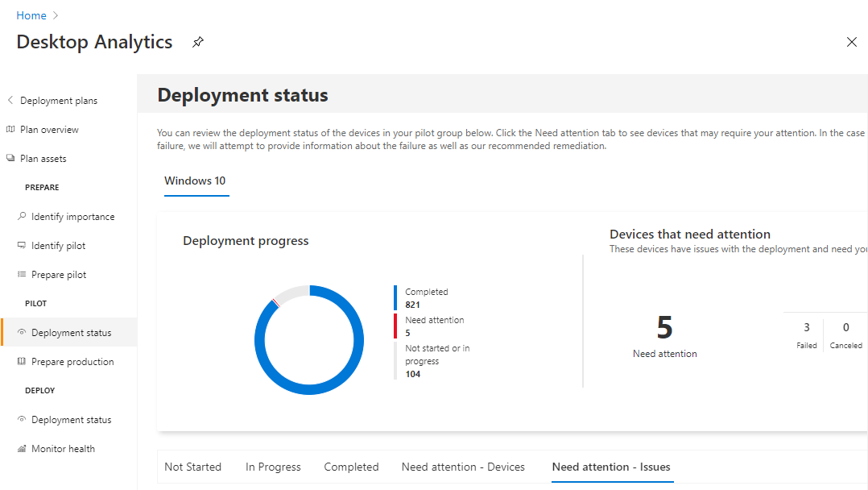This screenshot has height=490, width=868.
Task: Open the In Progress tab
Action: click(273, 467)
